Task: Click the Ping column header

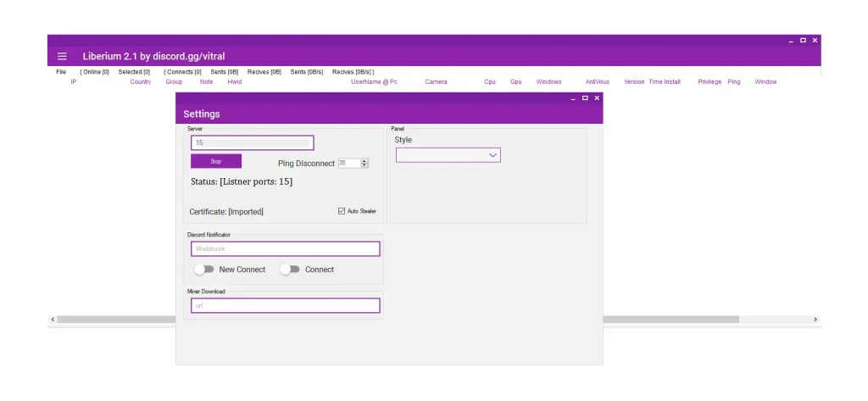Action: tap(734, 82)
